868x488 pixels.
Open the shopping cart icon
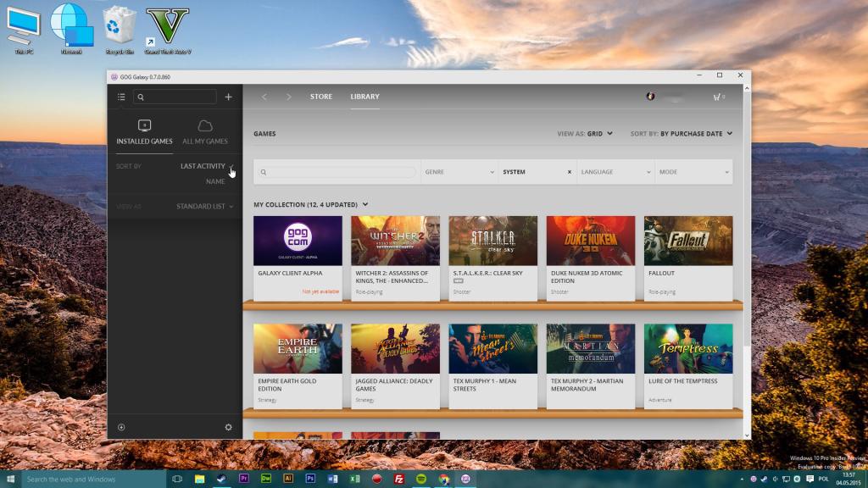[717, 97]
